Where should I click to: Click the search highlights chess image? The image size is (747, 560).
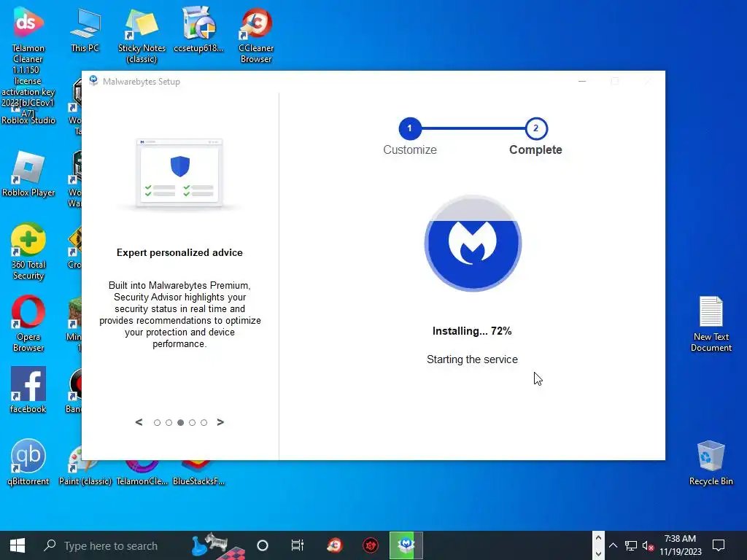(x=218, y=545)
